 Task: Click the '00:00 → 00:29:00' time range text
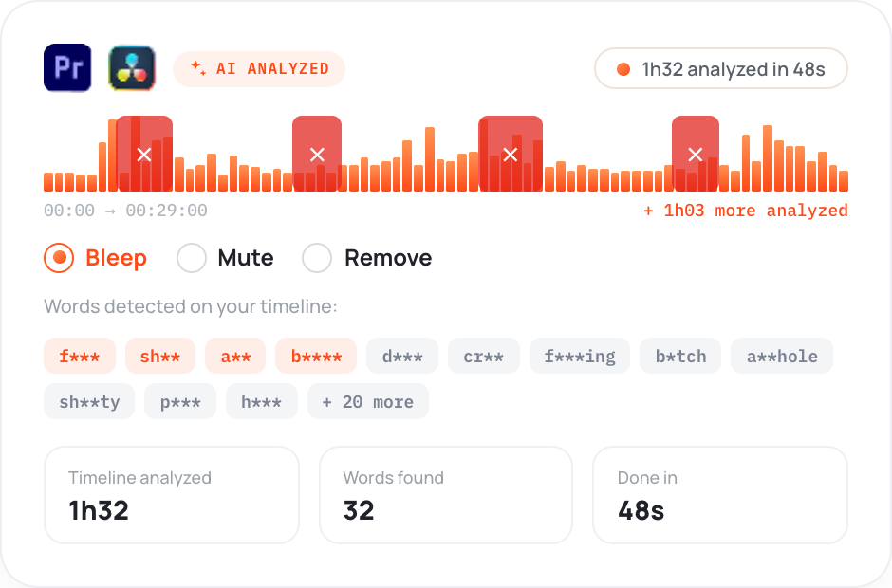coord(125,211)
